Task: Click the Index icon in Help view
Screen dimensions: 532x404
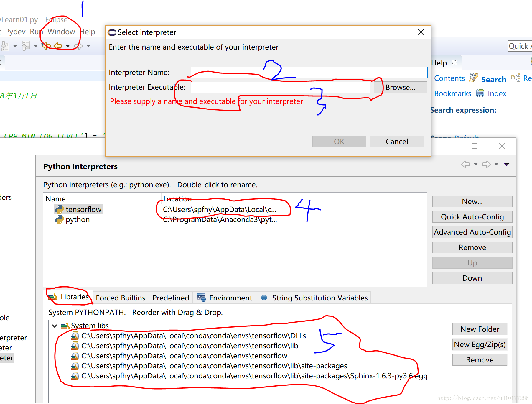Action: (480, 93)
